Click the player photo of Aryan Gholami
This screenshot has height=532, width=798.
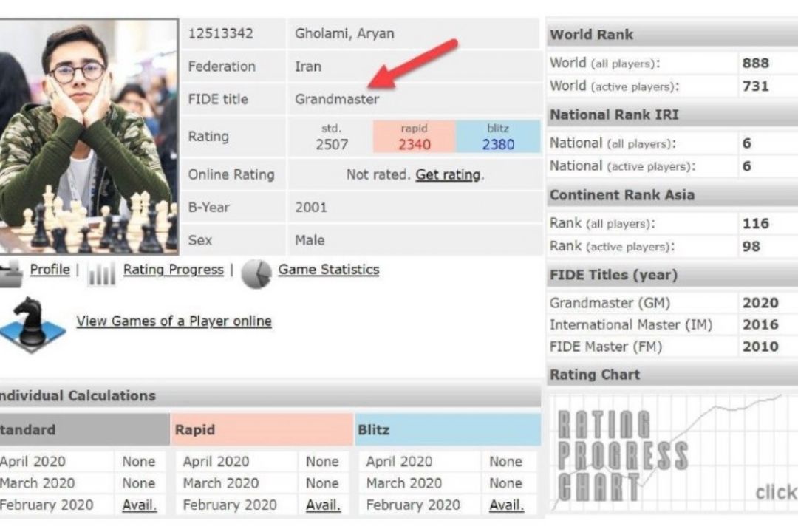pos(89,137)
